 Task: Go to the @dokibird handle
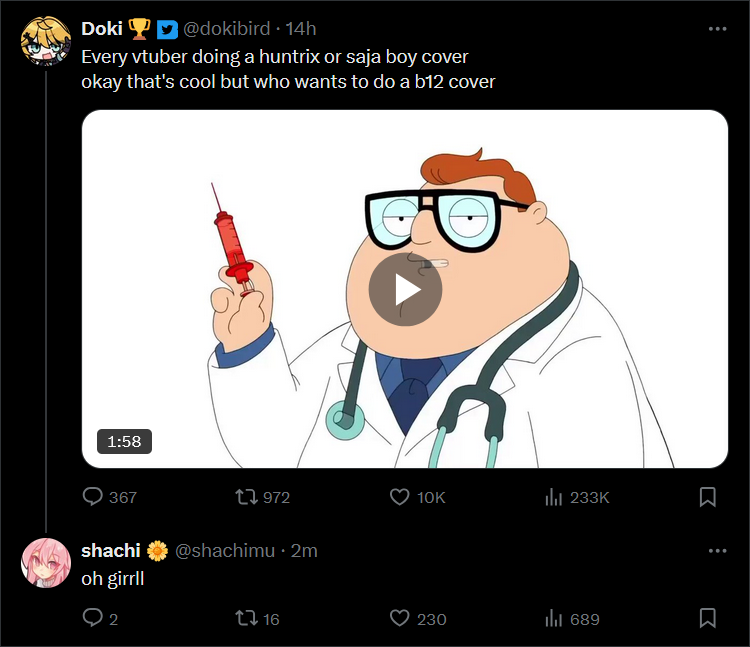[228, 29]
